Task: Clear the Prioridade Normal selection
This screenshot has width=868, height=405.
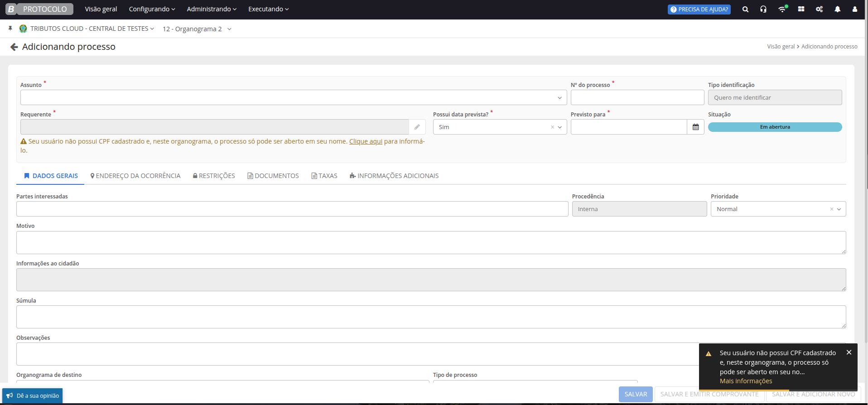Action: click(831, 209)
